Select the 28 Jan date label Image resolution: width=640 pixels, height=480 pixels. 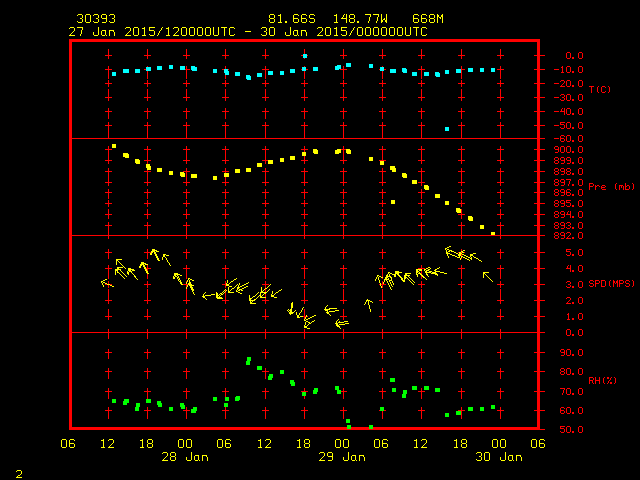pyautogui.click(x=185, y=457)
